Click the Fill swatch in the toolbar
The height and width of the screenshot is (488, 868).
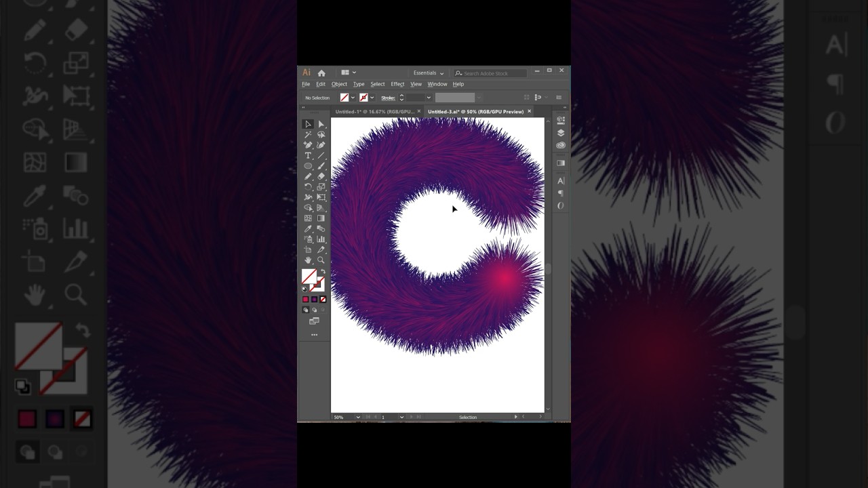[309, 277]
